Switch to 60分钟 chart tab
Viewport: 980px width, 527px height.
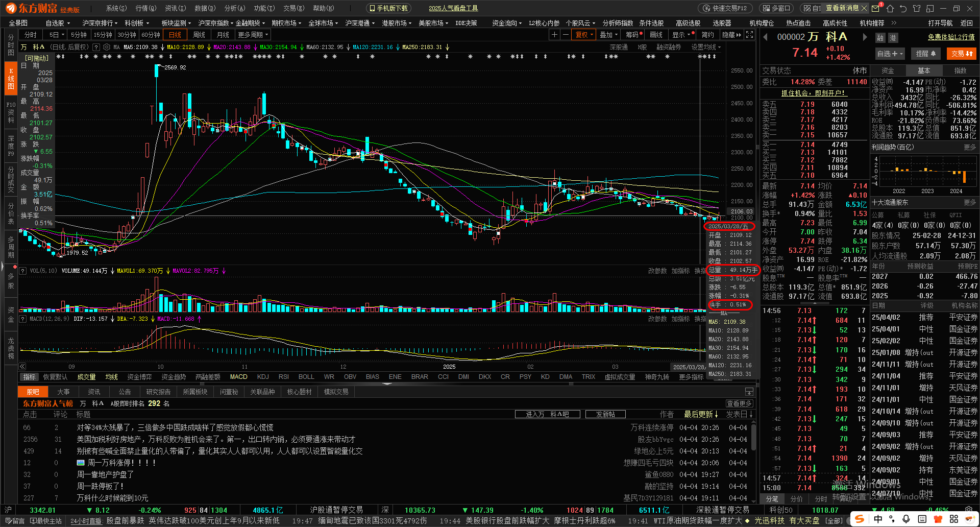coord(151,35)
